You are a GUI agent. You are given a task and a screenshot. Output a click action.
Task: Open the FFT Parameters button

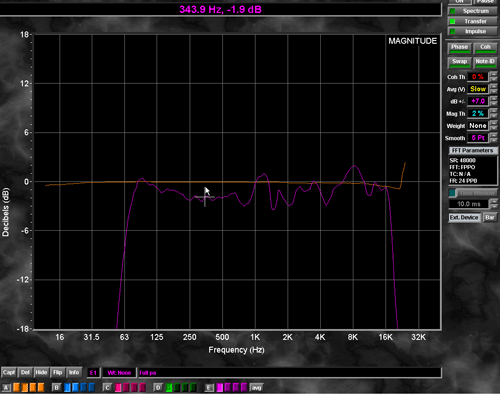(x=473, y=151)
